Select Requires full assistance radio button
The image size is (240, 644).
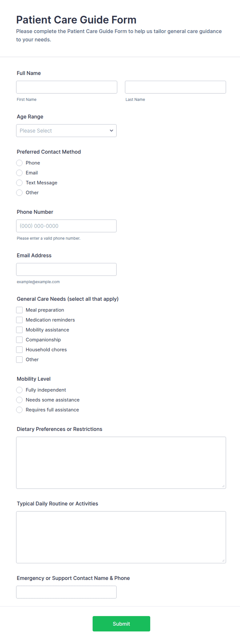(x=19, y=410)
